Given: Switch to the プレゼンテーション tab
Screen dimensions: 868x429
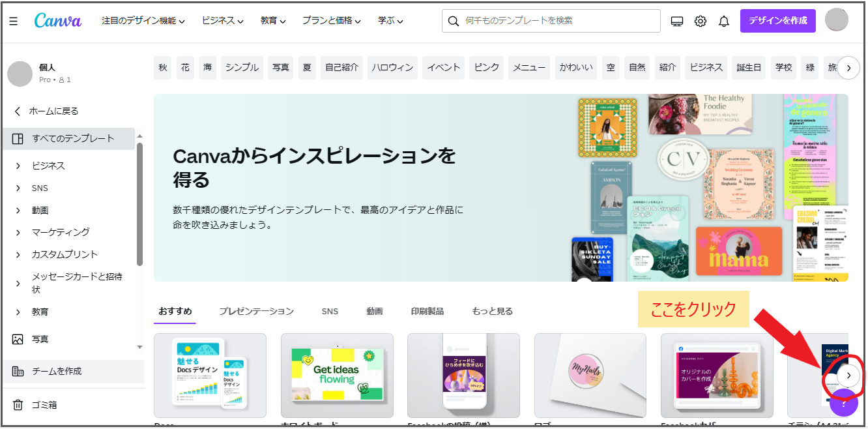Looking at the screenshot, I should (x=256, y=312).
